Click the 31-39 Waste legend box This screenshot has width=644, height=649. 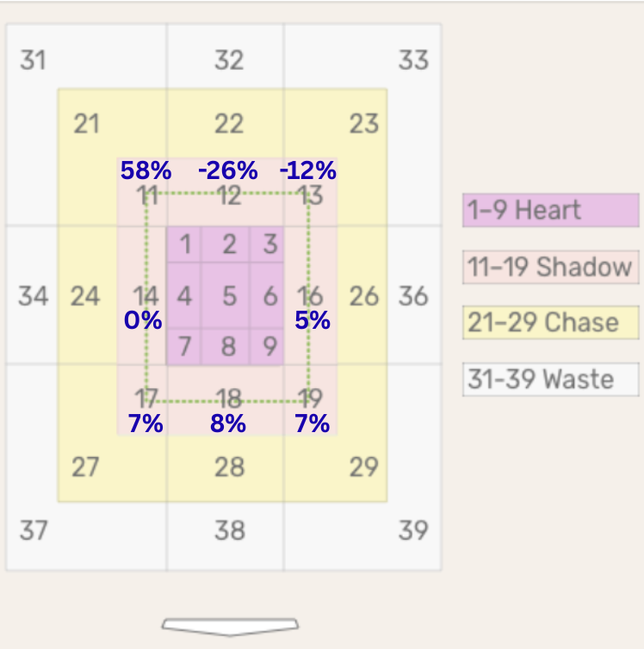pos(551,380)
